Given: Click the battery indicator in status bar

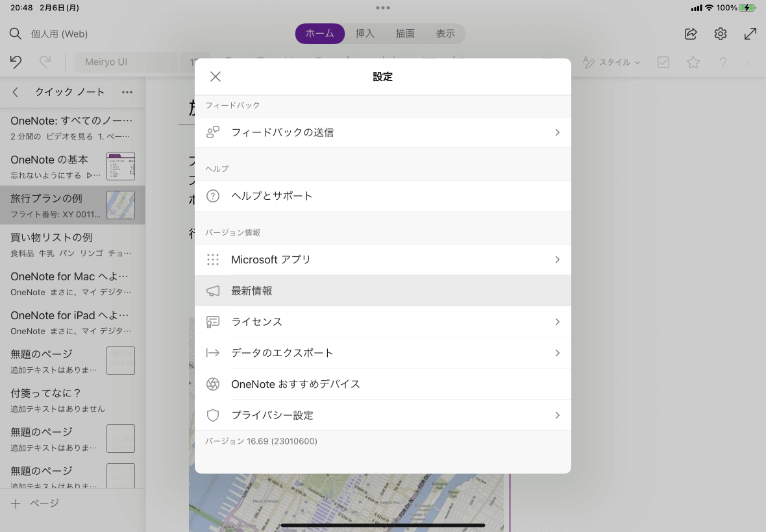Looking at the screenshot, I should (x=747, y=8).
